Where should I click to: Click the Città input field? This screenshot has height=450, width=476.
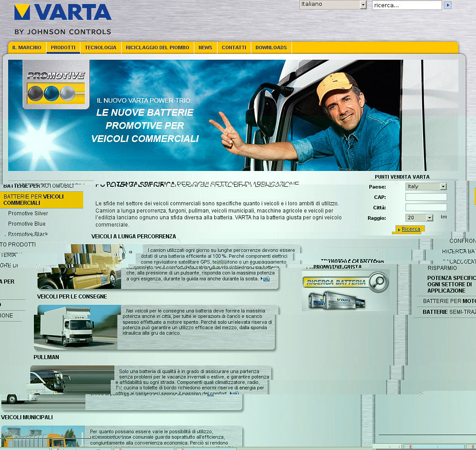[x=426, y=208]
